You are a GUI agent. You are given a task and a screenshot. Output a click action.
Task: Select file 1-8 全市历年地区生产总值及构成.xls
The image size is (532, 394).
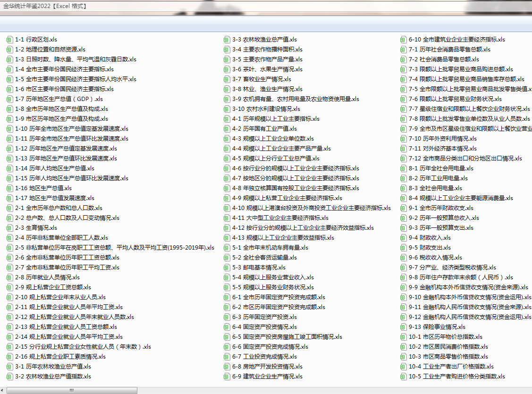[x=61, y=109]
